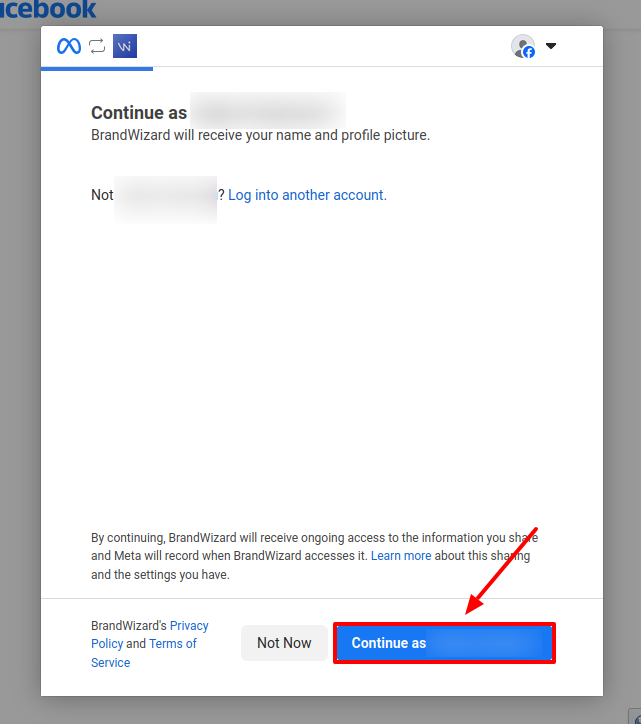Open the Terms of Service link

coord(172,644)
